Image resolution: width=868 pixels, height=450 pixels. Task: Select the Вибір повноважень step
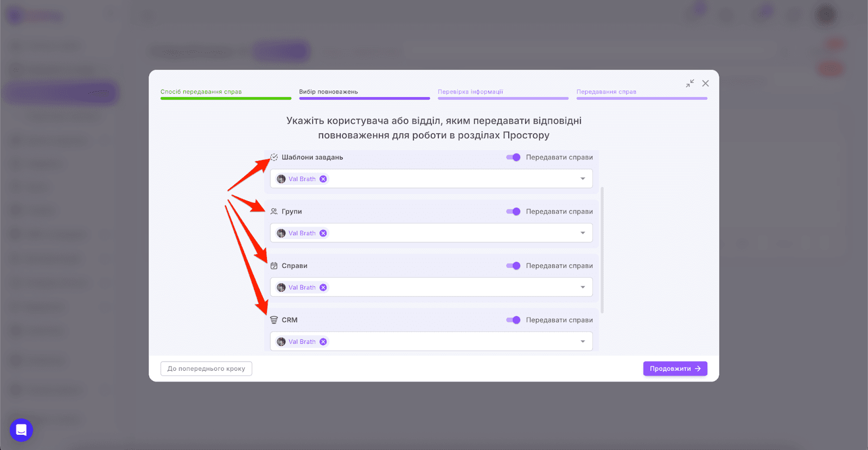point(365,93)
